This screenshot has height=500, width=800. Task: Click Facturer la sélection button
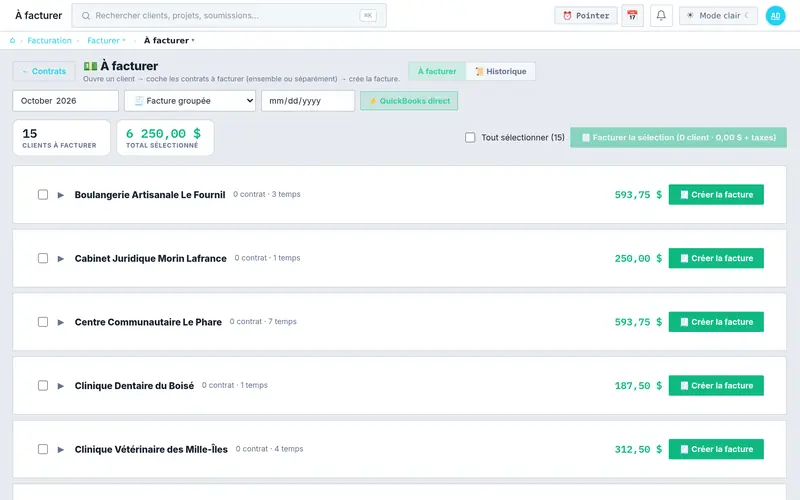[x=679, y=137]
